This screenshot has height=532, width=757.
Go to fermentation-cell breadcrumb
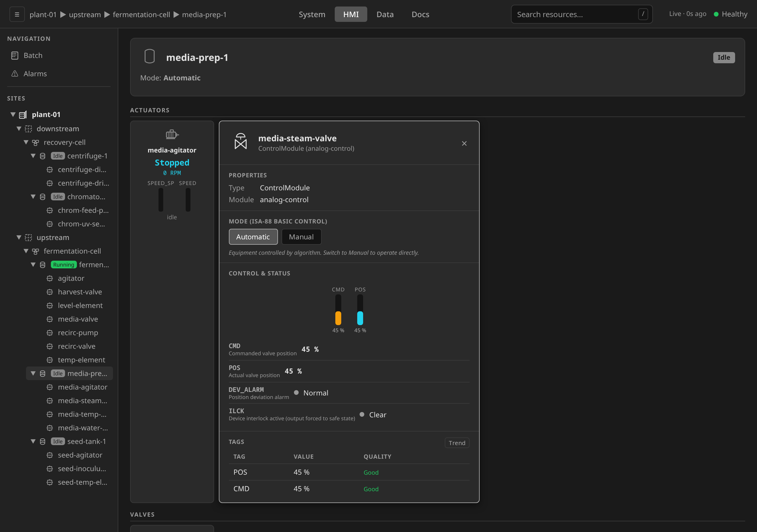tap(141, 14)
